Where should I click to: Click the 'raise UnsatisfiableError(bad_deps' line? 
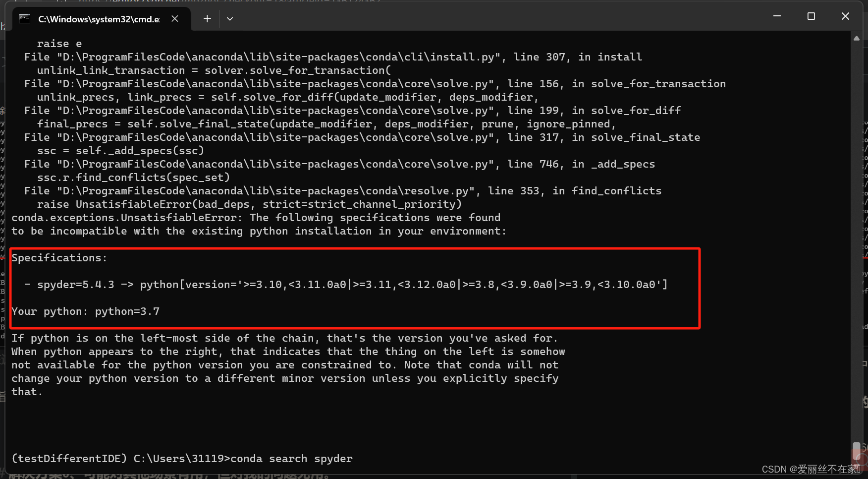pyautogui.click(x=249, y=204)
